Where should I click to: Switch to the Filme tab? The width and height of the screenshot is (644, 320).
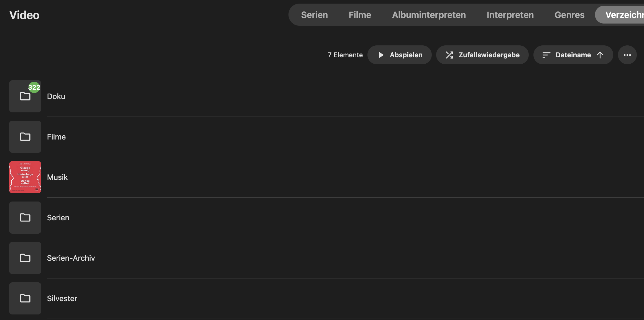pyautogui.click(x=360, y=15)
